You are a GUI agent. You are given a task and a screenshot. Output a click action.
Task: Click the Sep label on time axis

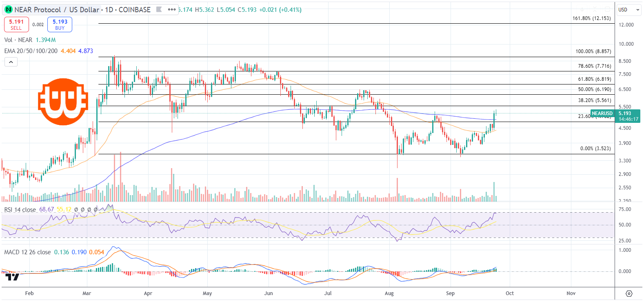(x=450, y=293)
